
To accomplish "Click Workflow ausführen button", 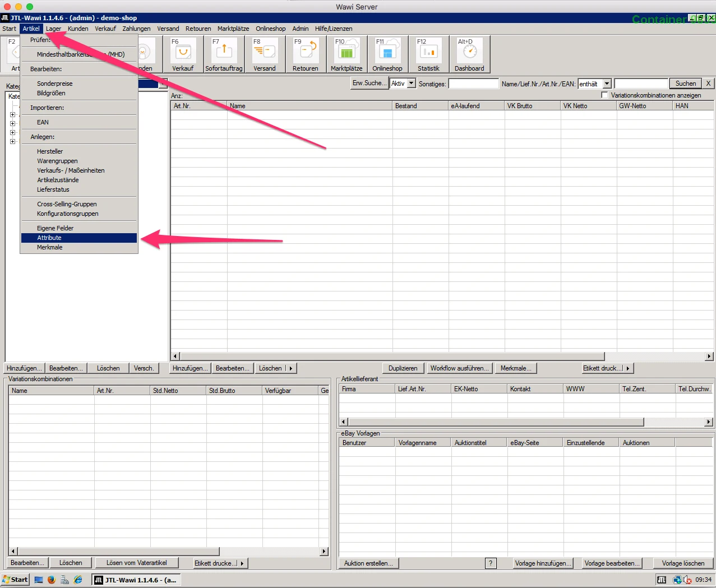I will (460, 368).
